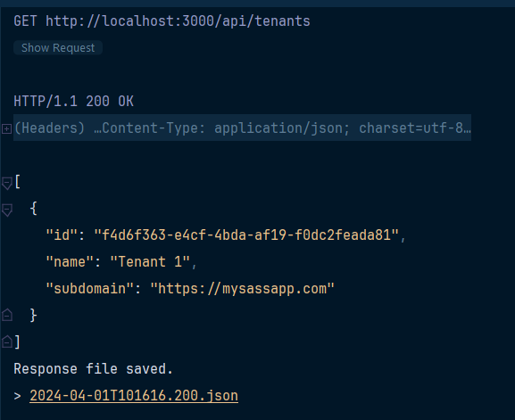Click the trailing ellipsis of folded headers
Image resolution: width=515 pixels, height=420 pixels.
(x=468, y=128)
